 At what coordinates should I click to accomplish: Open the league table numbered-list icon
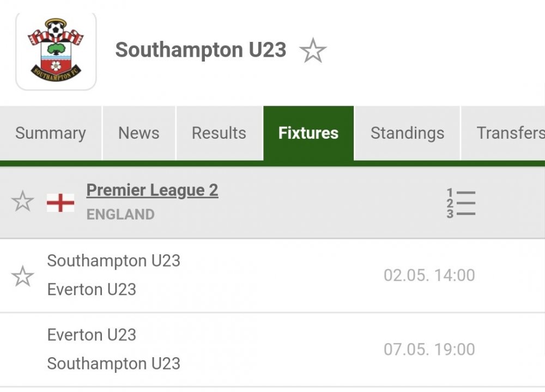[x=461, y=203]
